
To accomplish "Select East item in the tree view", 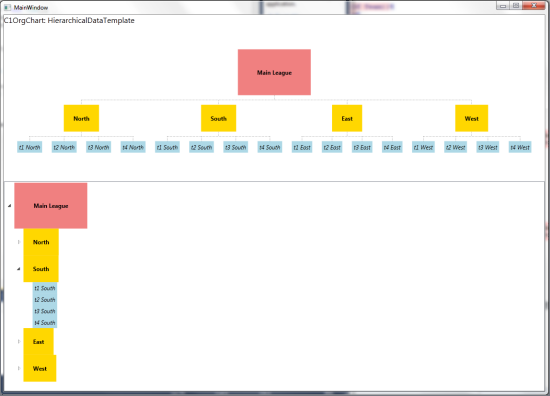I will click(39, 342).
